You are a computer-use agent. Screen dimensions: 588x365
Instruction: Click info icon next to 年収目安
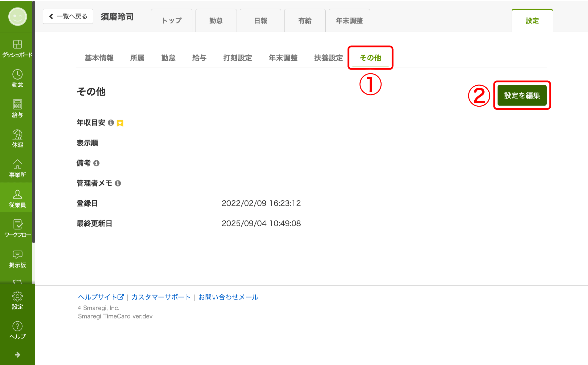(x=111, y=123)
